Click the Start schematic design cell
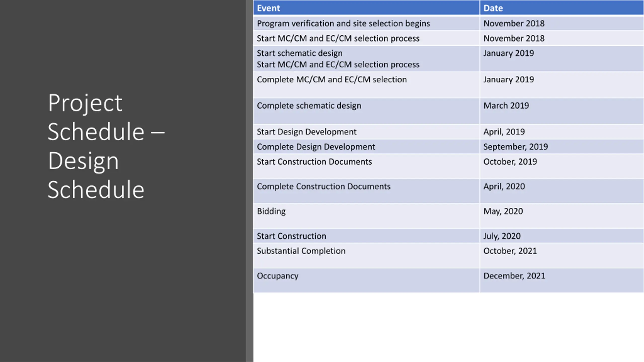The width and height of the screenshot is (644, 362). pos(366,59)
